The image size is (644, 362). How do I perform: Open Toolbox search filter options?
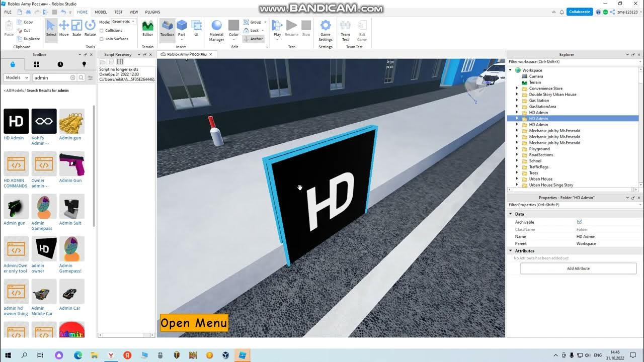(x=91, y=77)
